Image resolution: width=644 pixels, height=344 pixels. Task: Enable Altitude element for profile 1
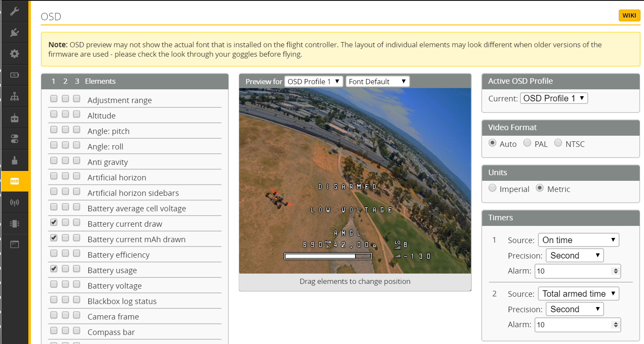tap(54, 114)
